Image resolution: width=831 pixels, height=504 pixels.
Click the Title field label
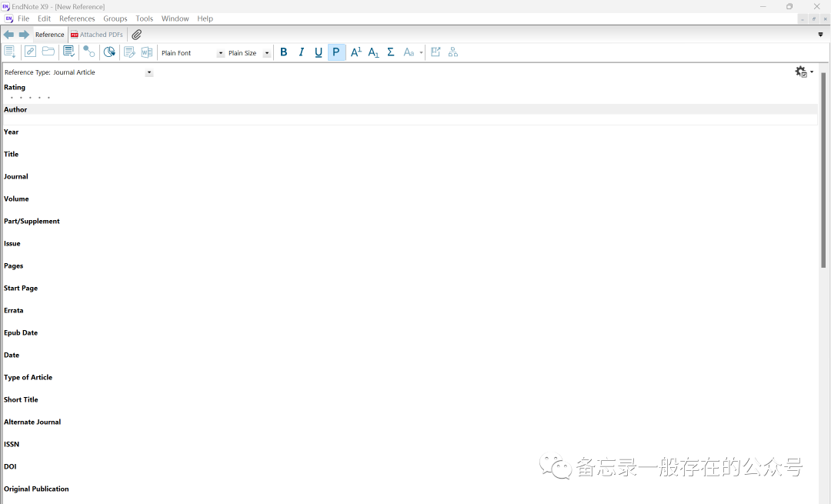click(x=11, y=154)
